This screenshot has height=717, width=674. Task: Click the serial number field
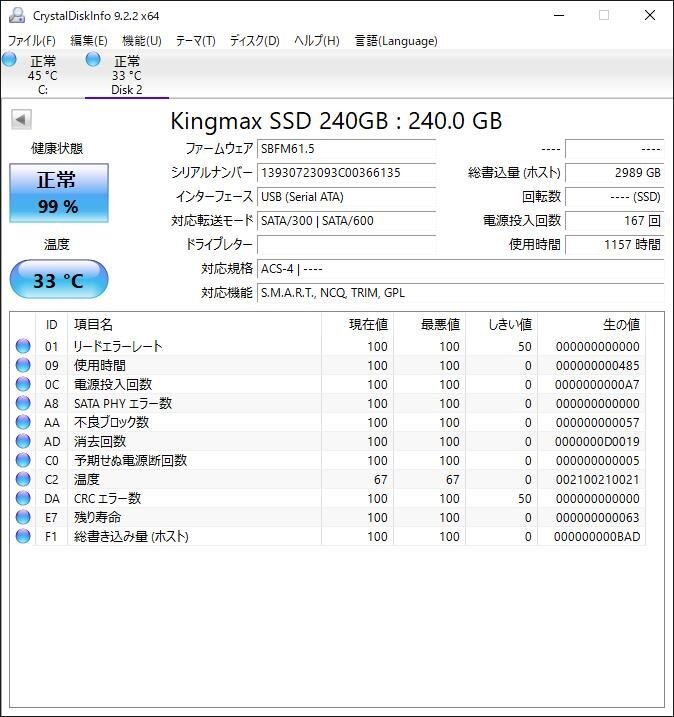coord(346,173)
